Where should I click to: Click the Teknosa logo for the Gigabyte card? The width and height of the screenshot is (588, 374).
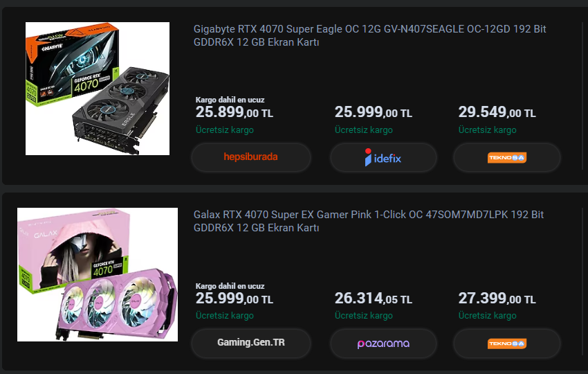506,158
